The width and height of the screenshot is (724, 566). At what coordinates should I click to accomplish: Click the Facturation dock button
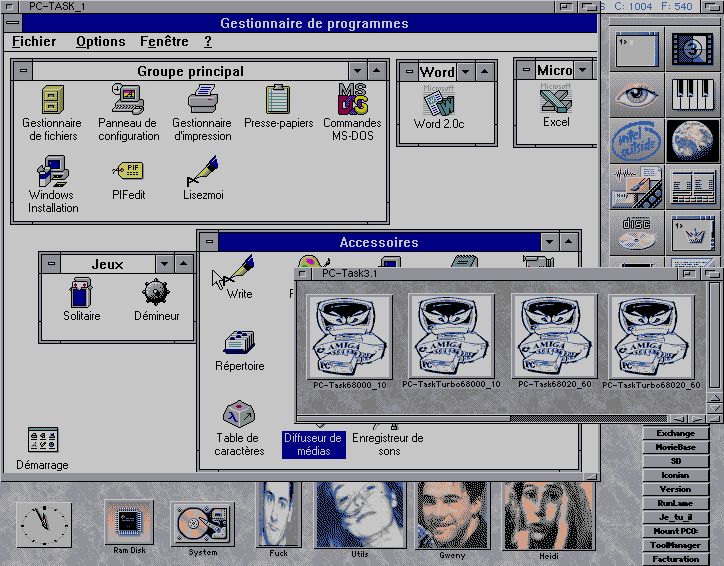click(676, 559)
